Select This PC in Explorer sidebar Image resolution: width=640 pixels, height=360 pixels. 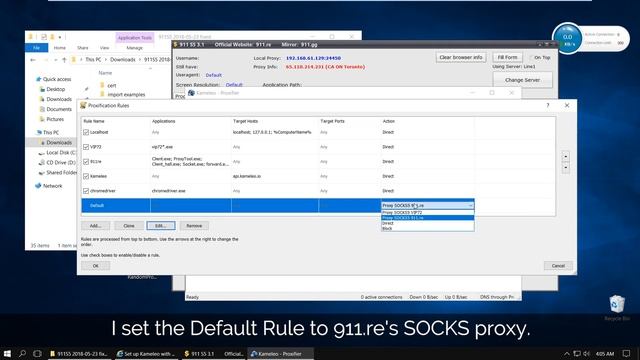(x=47, y=132)
